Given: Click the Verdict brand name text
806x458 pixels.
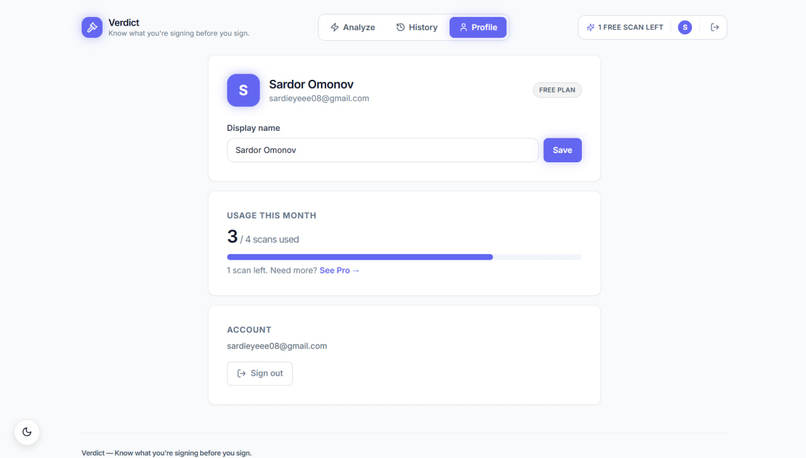Looking at the screenshot, I should (124, 23).
